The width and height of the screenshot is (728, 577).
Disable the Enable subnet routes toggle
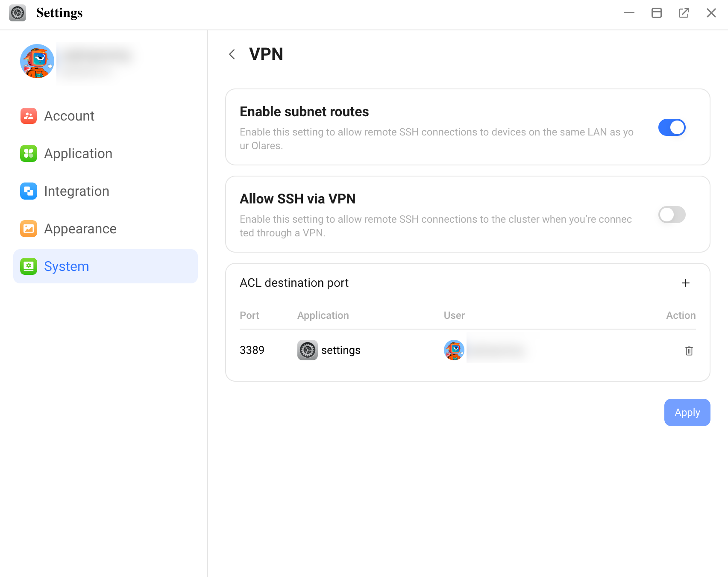click(x=672, y=127)
